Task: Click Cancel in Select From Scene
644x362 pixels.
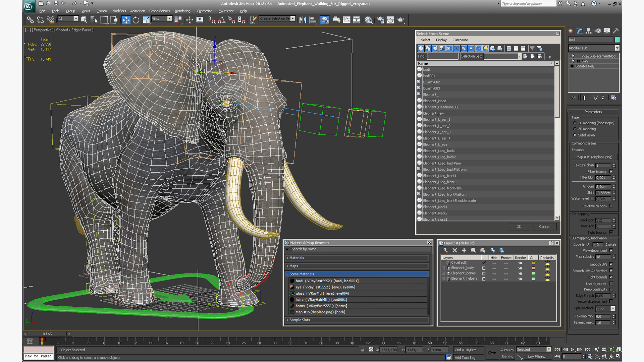Action: pyautogui.click(x=544, y=227)
